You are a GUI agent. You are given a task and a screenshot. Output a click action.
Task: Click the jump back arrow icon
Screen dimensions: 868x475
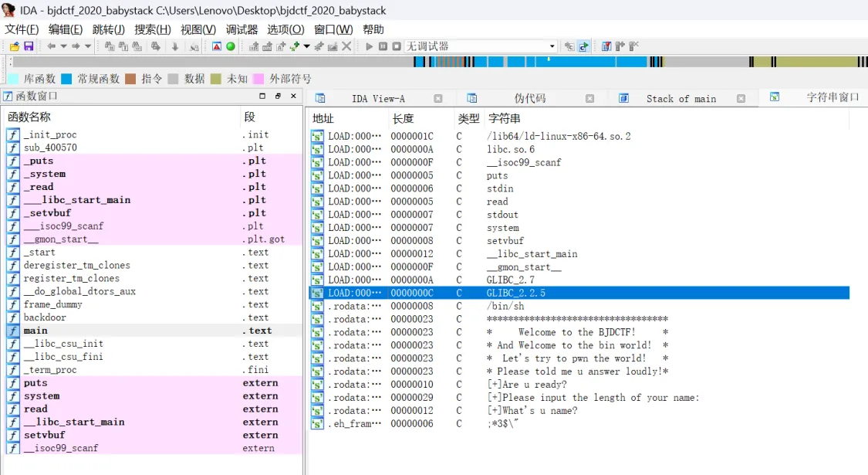point(52,46)
